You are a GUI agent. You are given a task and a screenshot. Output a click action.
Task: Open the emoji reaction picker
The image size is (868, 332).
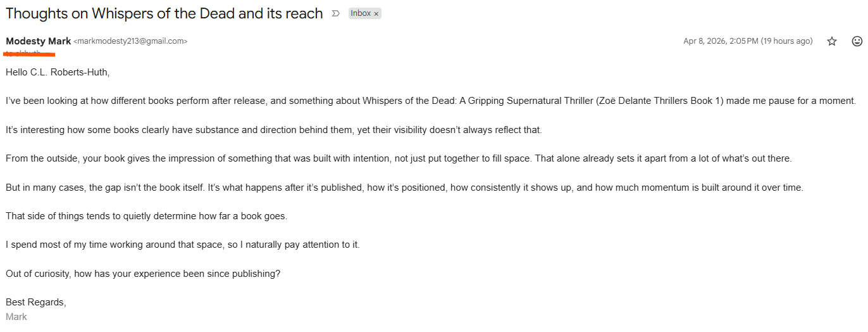click(857, 41)
